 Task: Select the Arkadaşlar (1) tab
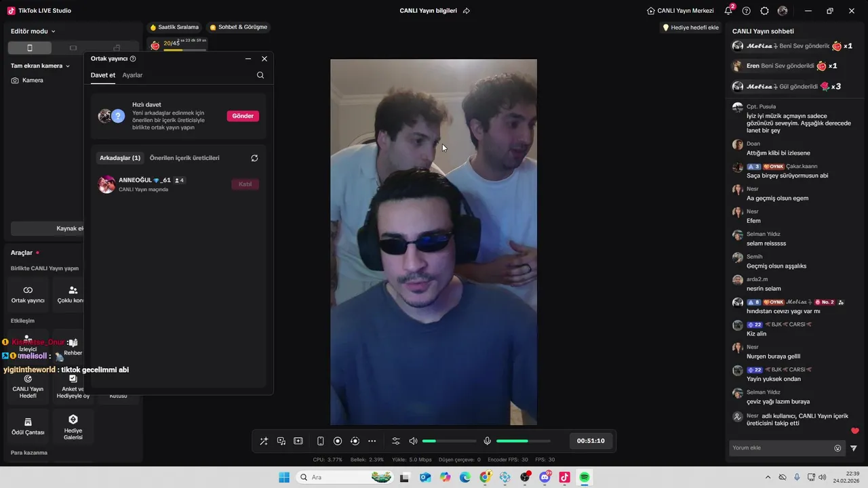coord(120,158)
